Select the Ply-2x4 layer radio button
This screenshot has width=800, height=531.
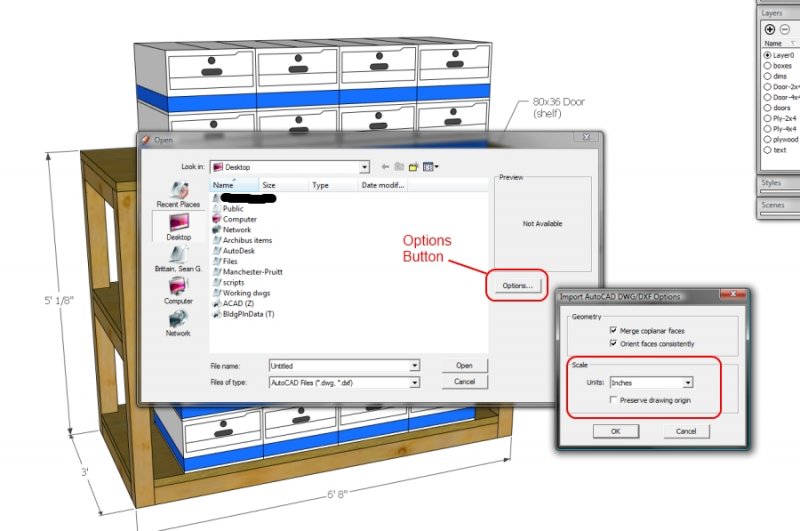tap(767, 118)
